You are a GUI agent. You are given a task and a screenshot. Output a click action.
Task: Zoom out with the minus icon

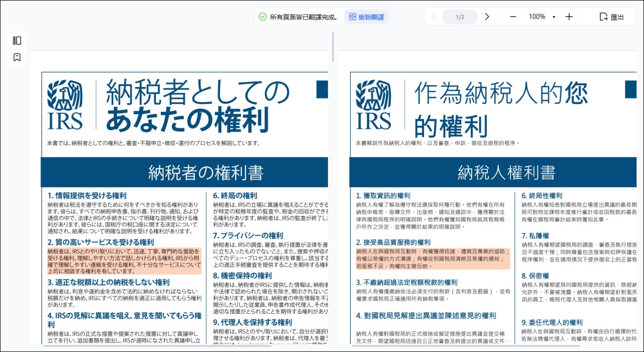pos(513,17)
